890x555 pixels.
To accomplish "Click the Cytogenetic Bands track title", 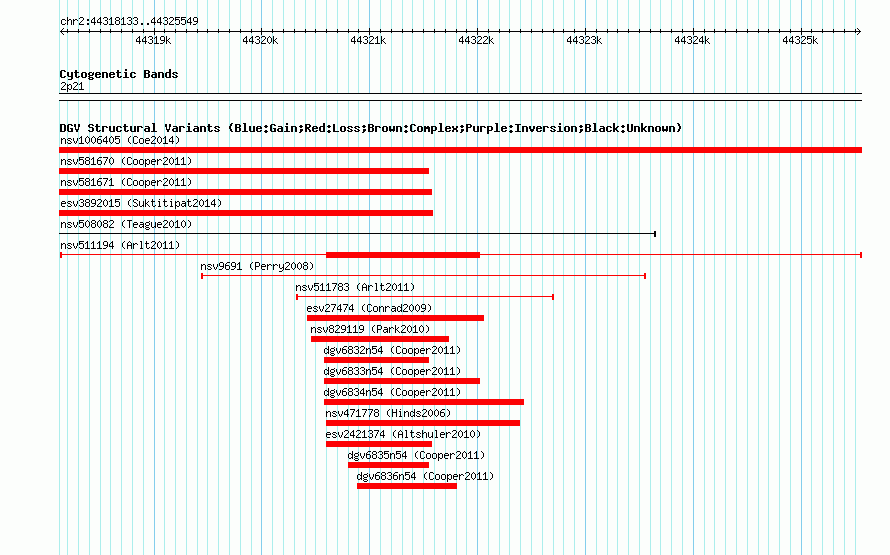I will (119, 74).
